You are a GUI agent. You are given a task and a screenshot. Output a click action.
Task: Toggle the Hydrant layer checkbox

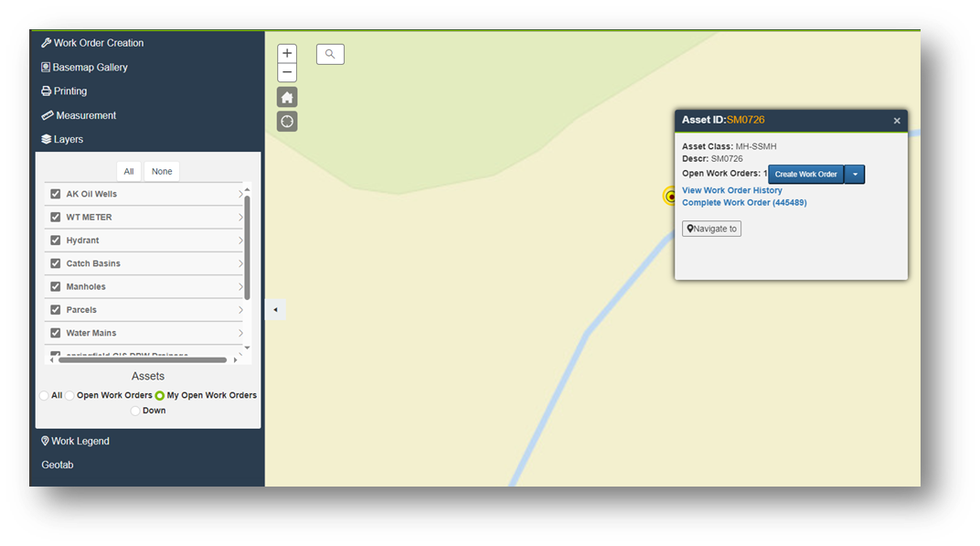(x=56, y=241)
